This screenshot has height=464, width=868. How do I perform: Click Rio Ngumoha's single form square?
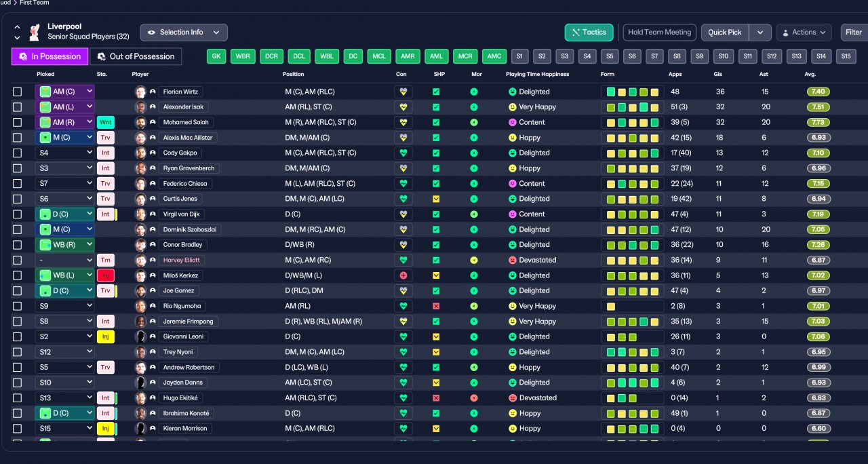tap(611, 306)
